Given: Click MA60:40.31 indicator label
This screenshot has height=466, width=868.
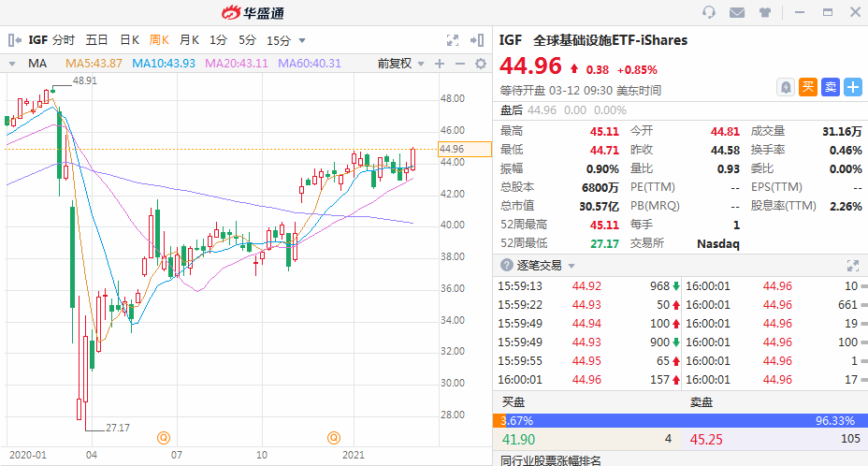Looking at the screenshot, I should (310, 64).
